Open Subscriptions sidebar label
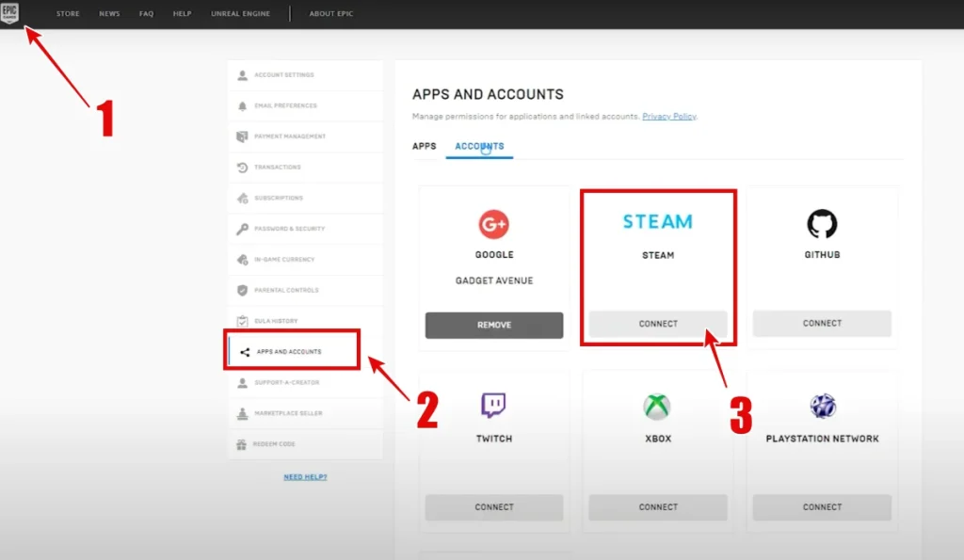This screenshot has width=964, height=560. (279, 198)
